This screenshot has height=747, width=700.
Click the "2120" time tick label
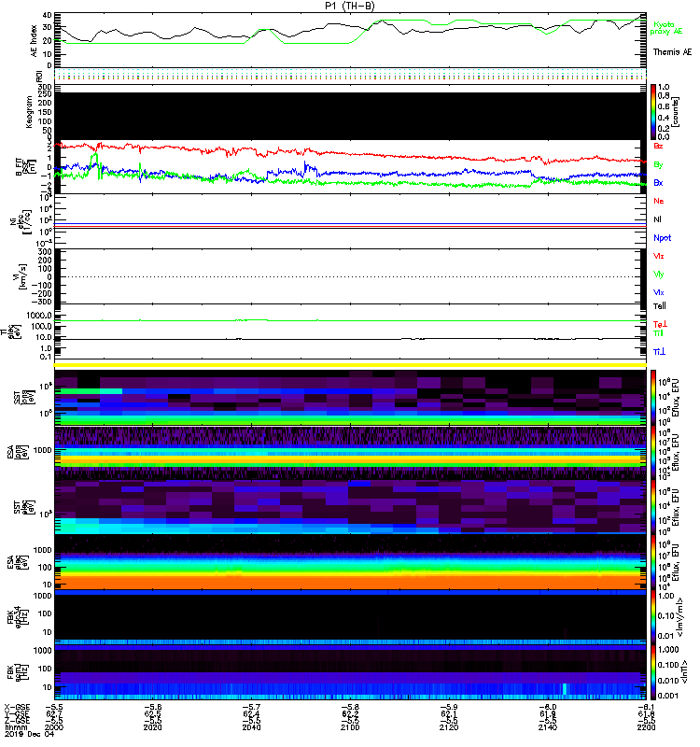click(449, 727)
